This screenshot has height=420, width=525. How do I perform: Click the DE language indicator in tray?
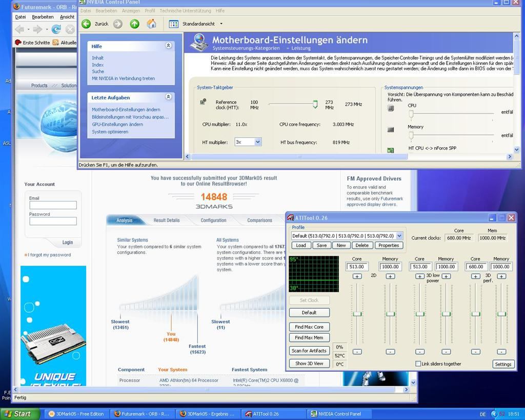click(482, 414)
